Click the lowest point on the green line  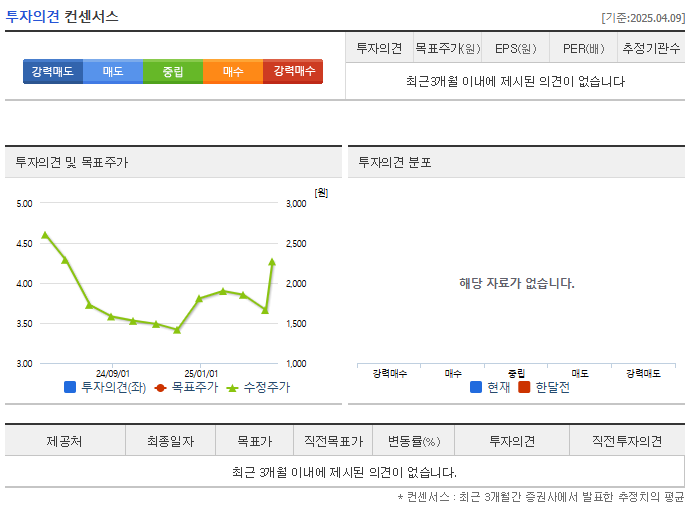tap(177, 330)
